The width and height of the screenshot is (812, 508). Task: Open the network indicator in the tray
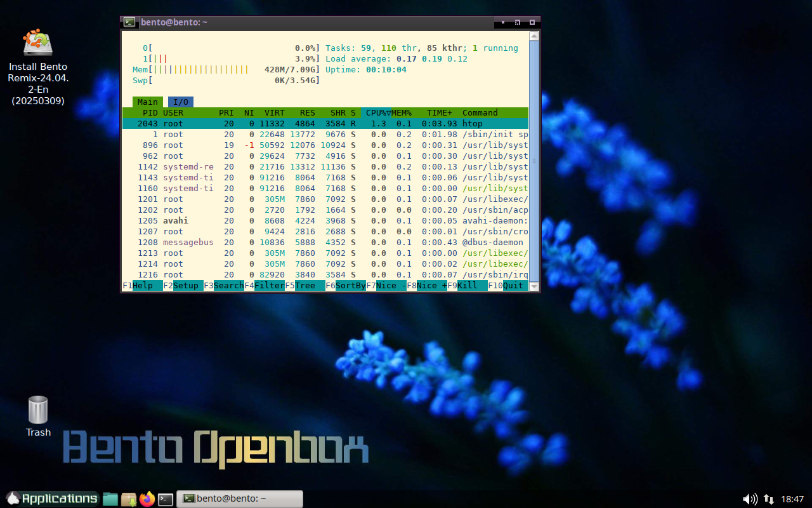tap(768, 499)
